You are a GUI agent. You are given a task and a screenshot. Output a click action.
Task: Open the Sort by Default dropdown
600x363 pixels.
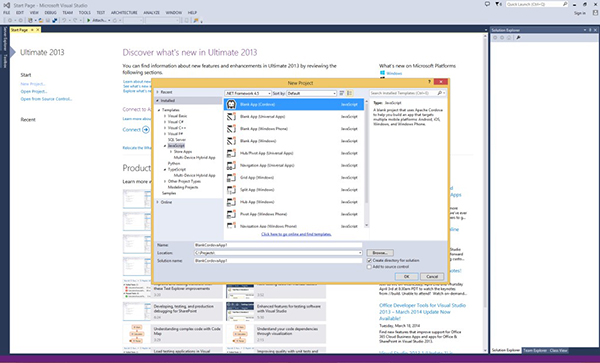pos(311,93)
